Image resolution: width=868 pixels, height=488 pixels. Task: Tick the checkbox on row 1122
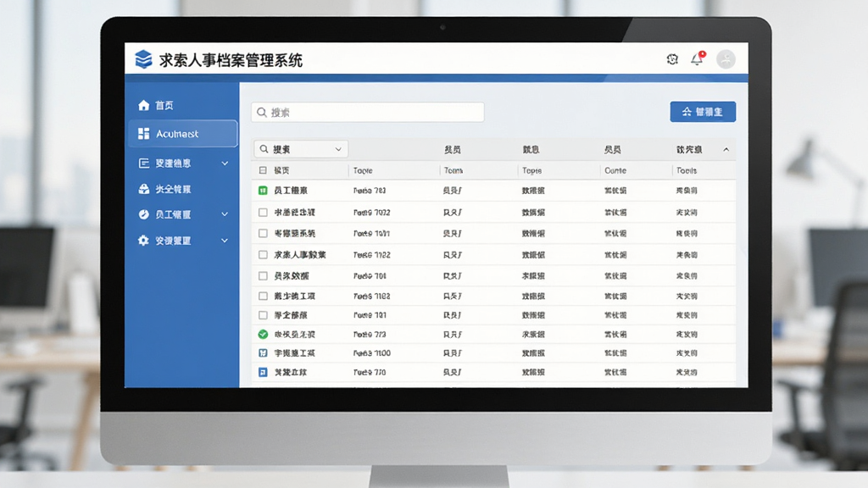coord(263,255)
